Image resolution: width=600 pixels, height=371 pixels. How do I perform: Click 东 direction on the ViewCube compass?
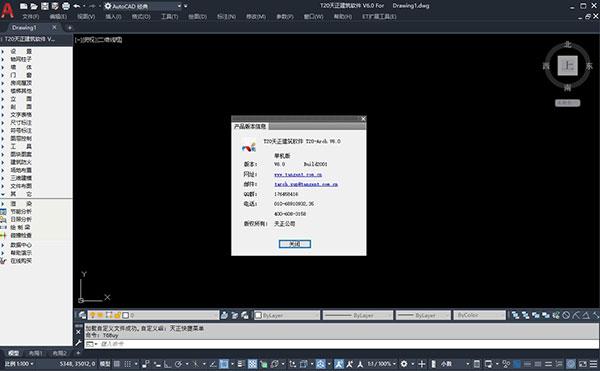(x=589, y=66)
